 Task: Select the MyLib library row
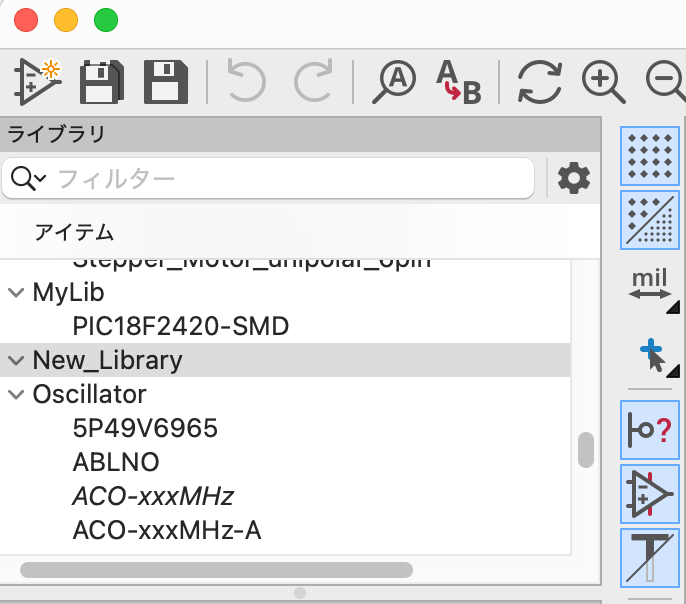[x=285, y=292]
